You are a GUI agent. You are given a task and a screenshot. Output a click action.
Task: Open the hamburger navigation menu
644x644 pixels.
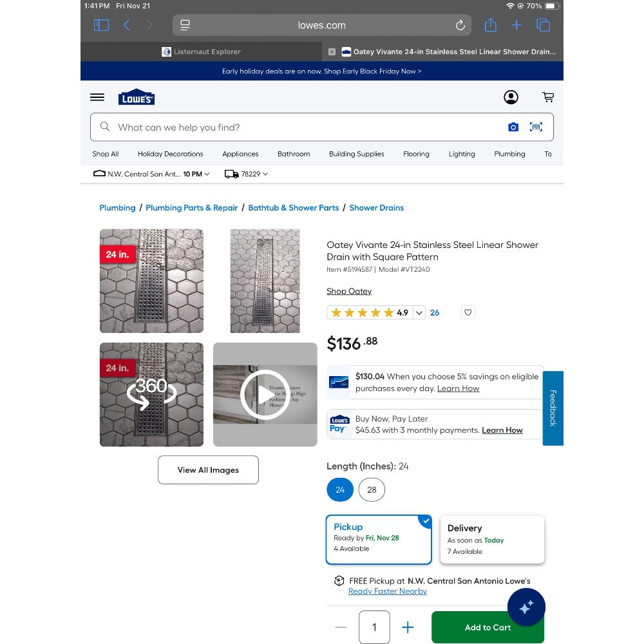click(x=97, y=97)
